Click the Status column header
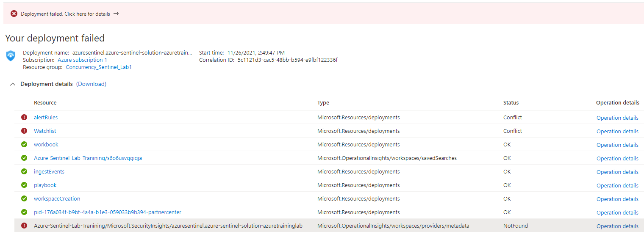Viewport: 644px width, 234px height. (x=511, y=103)
